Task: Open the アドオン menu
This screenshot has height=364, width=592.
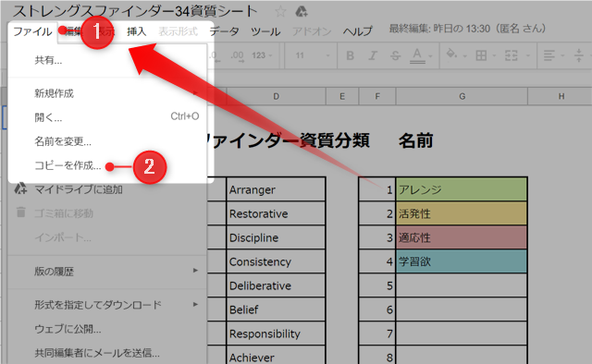Action: click(312, 31)
